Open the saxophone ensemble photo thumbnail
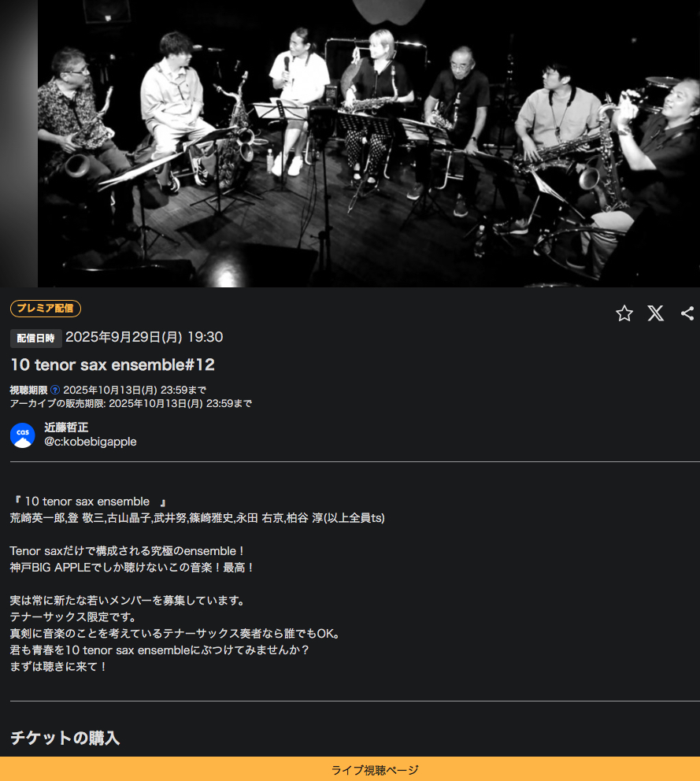The height and width of the screenshot is (781, 700). [x=369, y=143]
